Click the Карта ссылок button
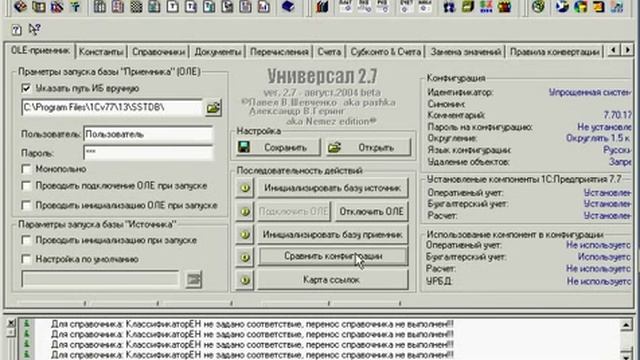The image size is (640, 360). point(333,280)
